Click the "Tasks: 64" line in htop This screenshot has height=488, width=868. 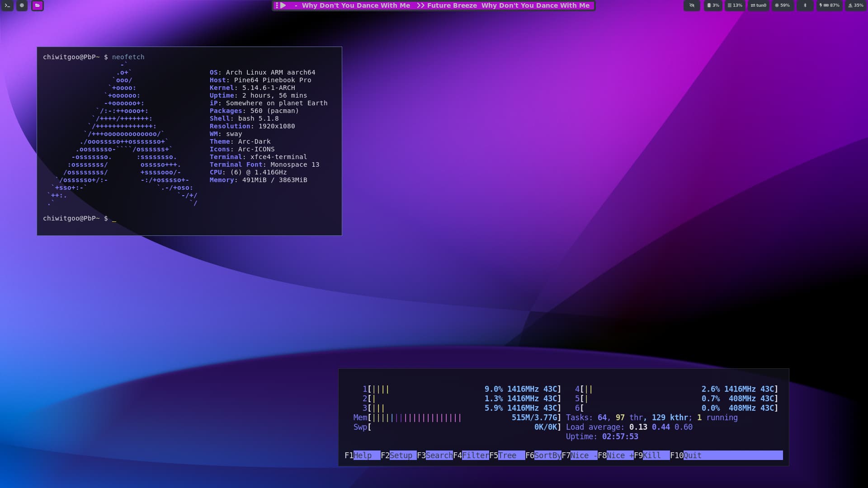click(652, 418)
